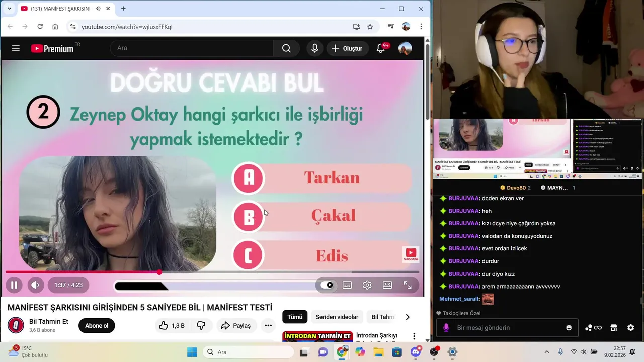Open Discord from the taskbar
The image size is (644, 362).
416,352
